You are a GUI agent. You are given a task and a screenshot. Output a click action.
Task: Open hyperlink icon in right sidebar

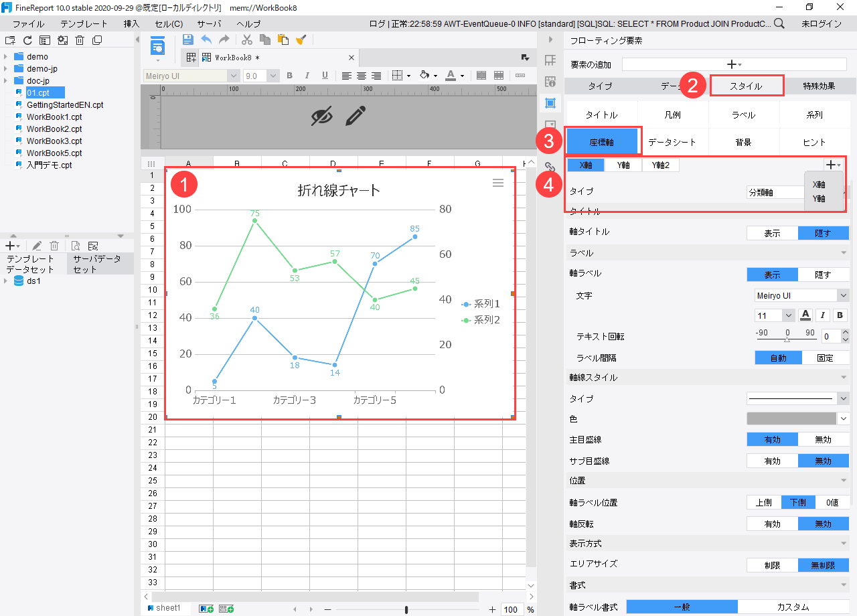click(x=550, y=167)
